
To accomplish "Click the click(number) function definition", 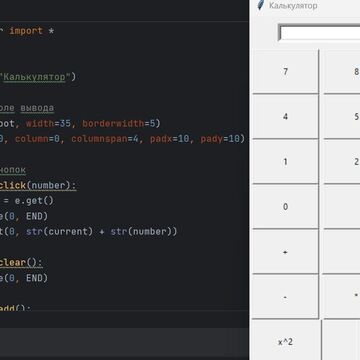I will 38,185.
